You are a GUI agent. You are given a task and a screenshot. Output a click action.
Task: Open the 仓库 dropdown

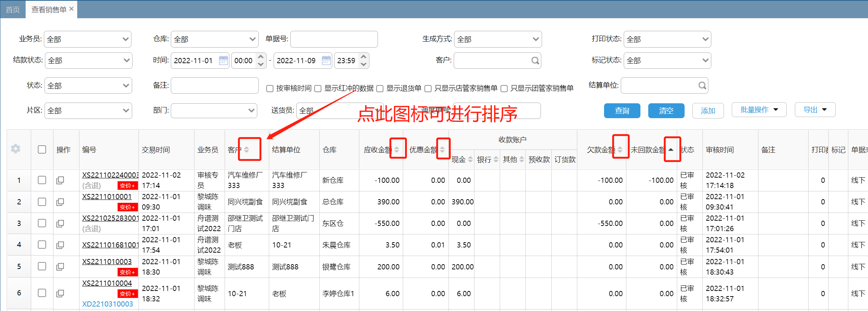[x=215, y=39]
